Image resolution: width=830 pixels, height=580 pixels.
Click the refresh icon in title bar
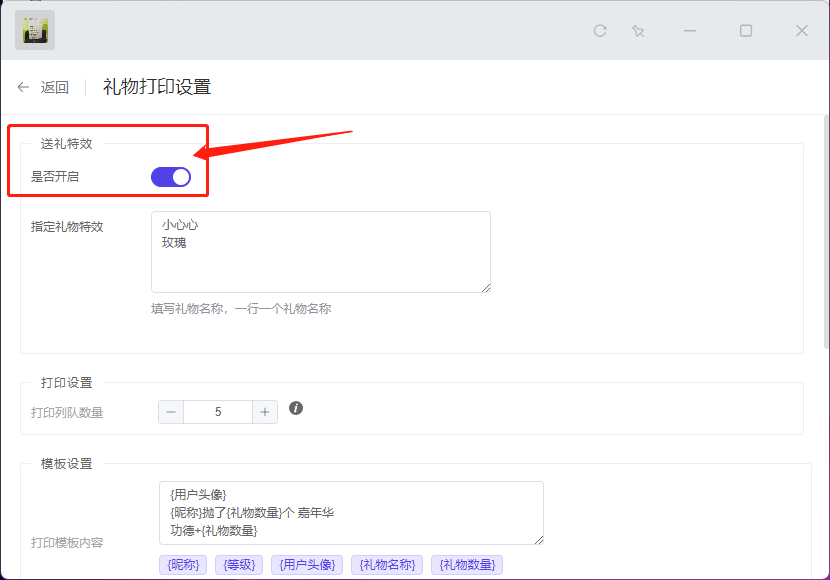[x=600, y=31]
